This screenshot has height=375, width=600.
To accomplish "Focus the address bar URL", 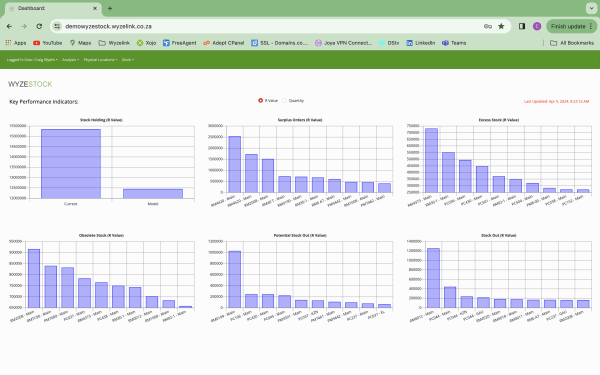I will coord(108,26).
